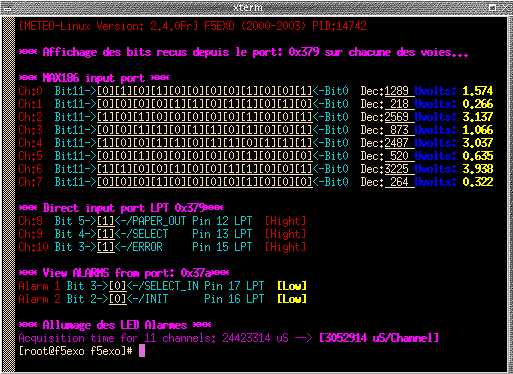The height and width of the screenshot is (374, 513).
Task: Click the voltage value 3.037
Action: point(477,143)
